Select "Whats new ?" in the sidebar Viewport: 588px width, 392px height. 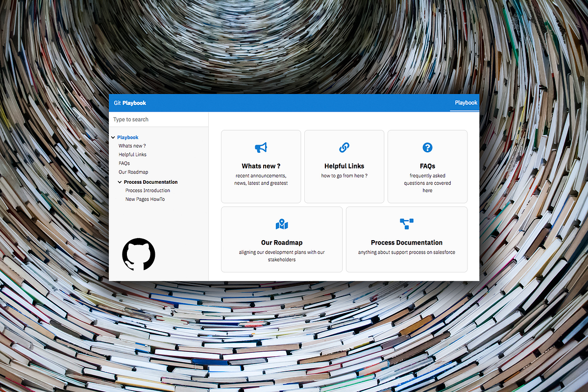point(132,146)
